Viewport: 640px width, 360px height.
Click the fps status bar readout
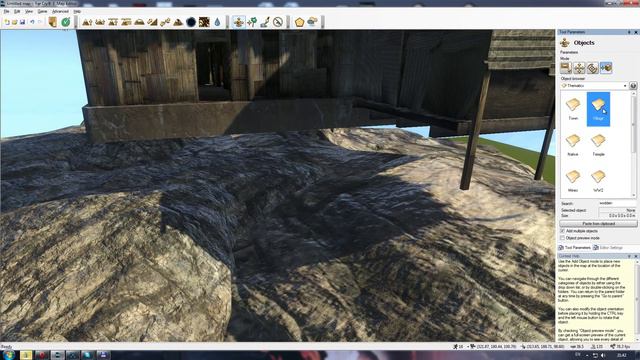[620, 347]
